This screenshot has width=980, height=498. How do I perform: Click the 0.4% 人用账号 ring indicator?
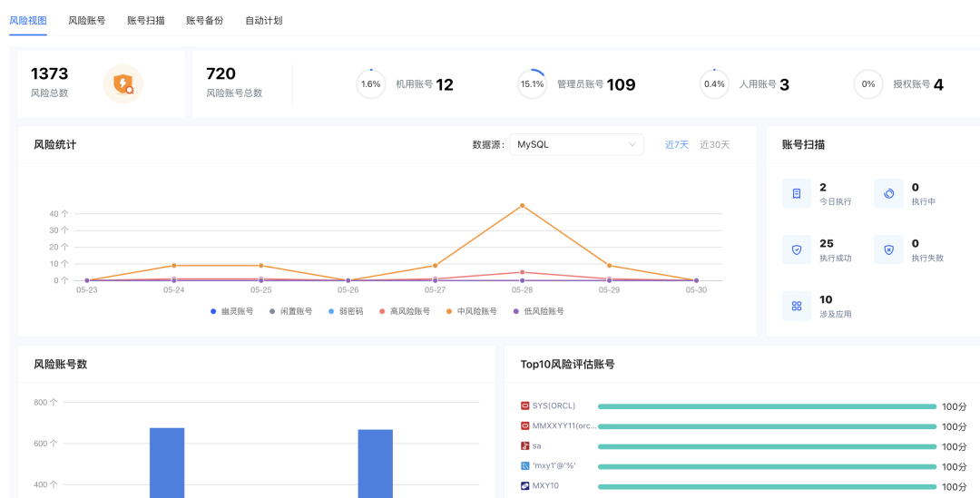pyautogui.click(x=714, y=83)
